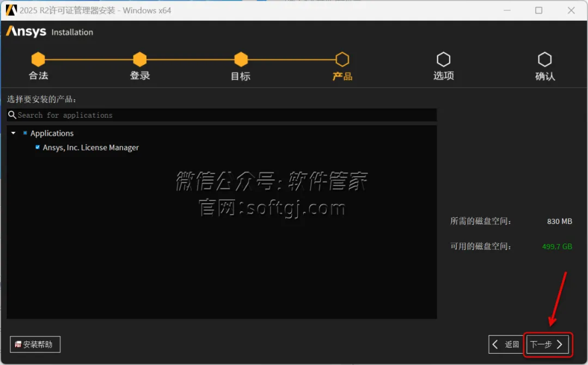Go to the 合法 step hexagon
588x365 pixels.
pyautogui.click(x=38, y=59)
